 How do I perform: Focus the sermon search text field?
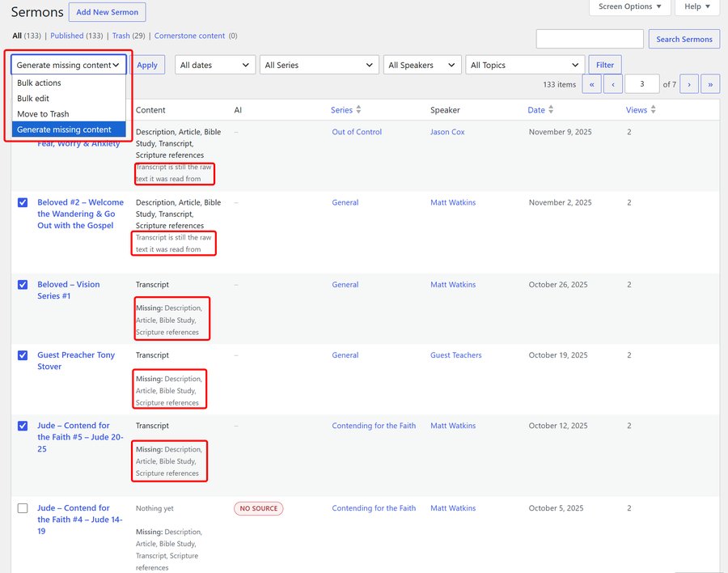pyautogui.click(x=590, y=39)
